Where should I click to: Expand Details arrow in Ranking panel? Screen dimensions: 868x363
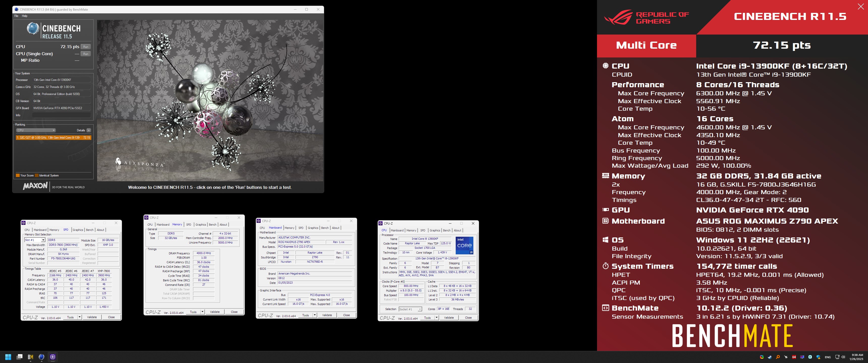[89, 130]
